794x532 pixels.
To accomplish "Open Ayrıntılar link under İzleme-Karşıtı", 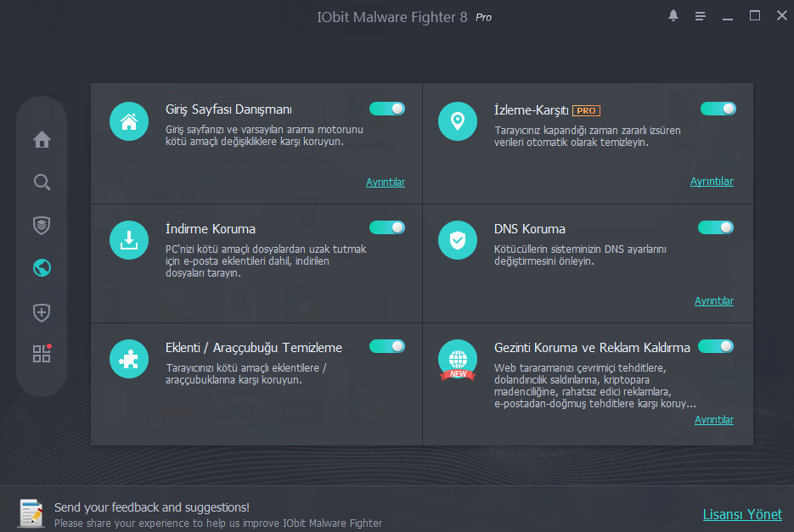I will pos(712,182).
